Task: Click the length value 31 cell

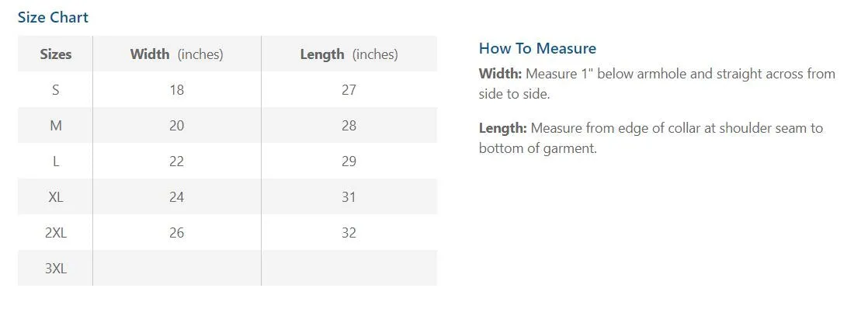Action: [349, 197]
